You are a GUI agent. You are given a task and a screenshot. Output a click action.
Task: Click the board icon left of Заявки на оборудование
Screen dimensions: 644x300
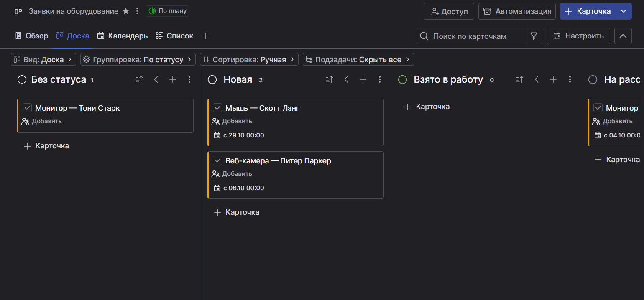click(18, 11)
